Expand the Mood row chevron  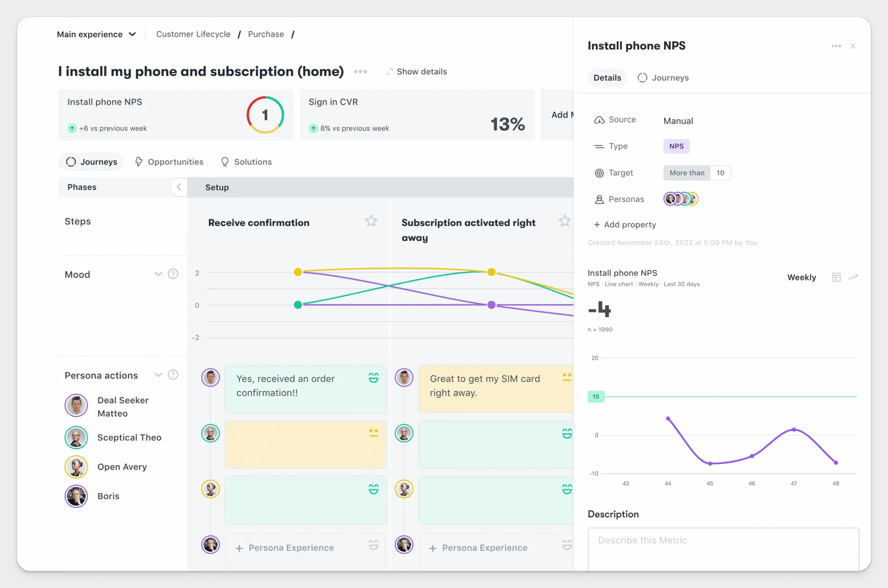click(158, 274)
